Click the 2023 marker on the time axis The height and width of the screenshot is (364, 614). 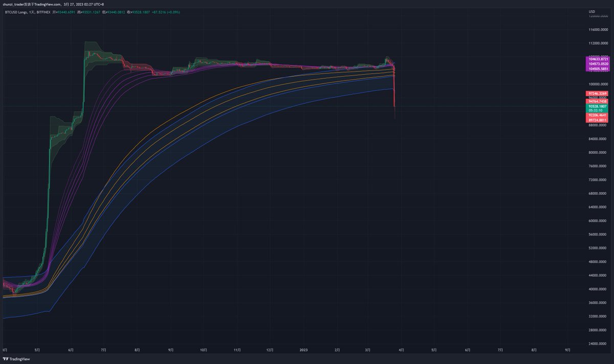[303, 350]
